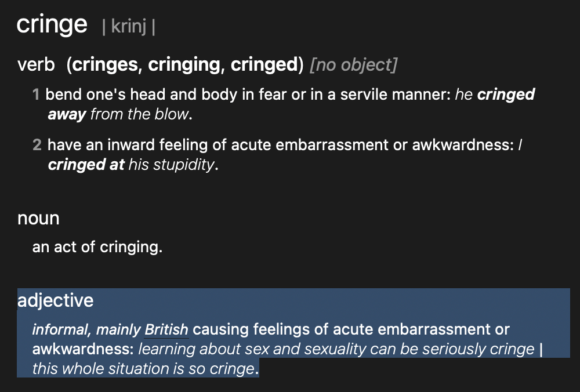580x392 pixels.
Task: Click the "informal, mainly" register label
Action: coord(86,330)
